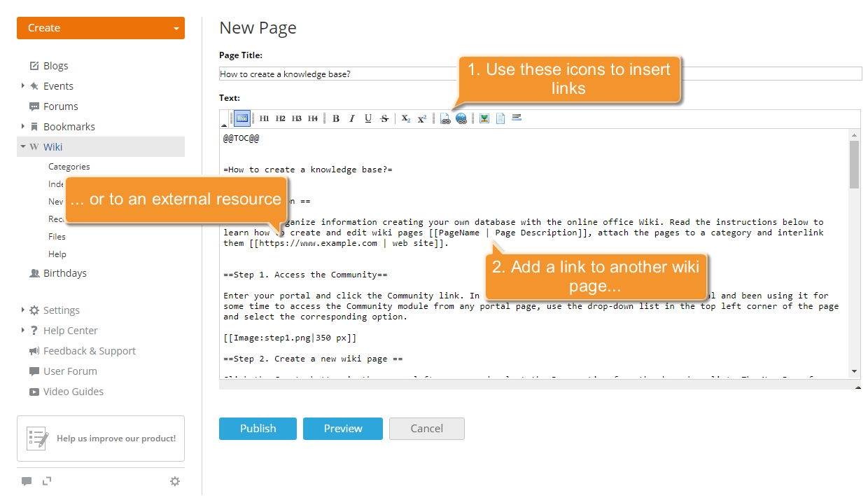Image resolution: width=868 pixels, height=496 pixels.
Task: Cancel the new page creation
Action: [x=427, y=429]
